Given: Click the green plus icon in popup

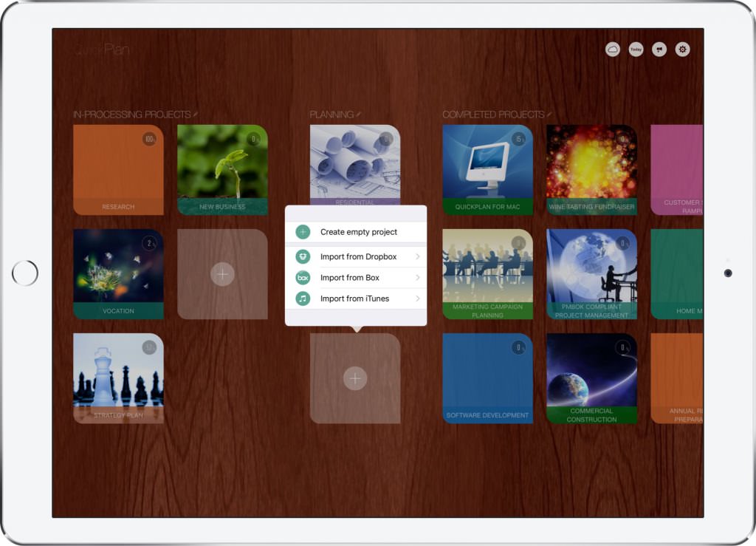Looking at the screenshot, I should coord(303,232).
